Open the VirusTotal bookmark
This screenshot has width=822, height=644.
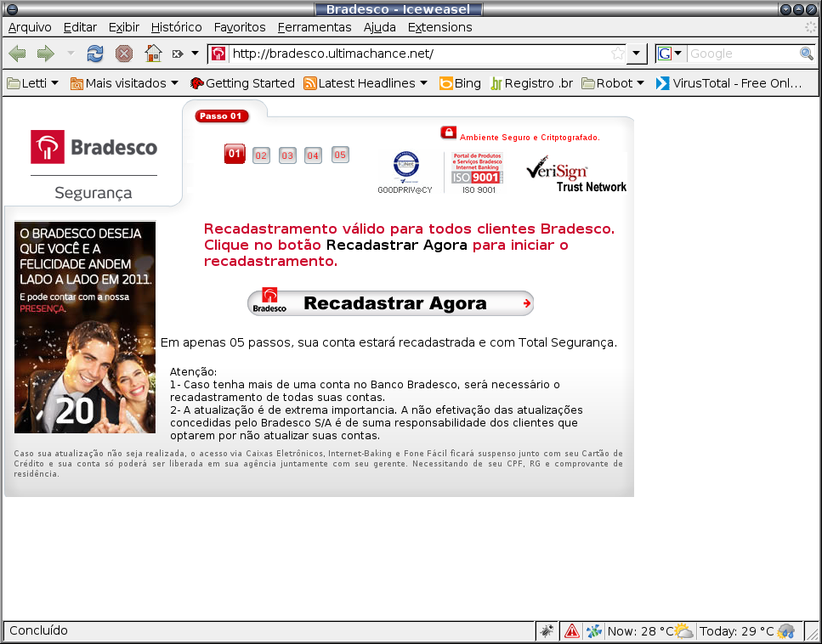click(728, 83)
